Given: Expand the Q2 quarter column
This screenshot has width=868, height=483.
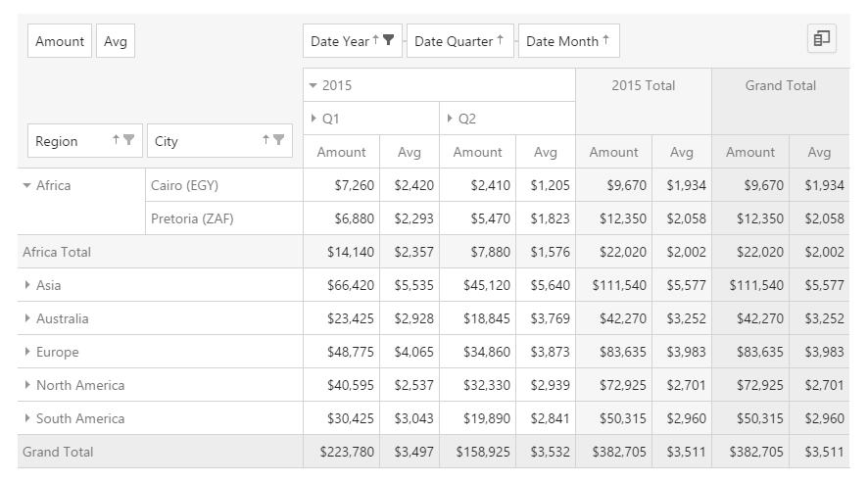Looking at the screenshot, I should pyautogui.click(x=450, y=119).
